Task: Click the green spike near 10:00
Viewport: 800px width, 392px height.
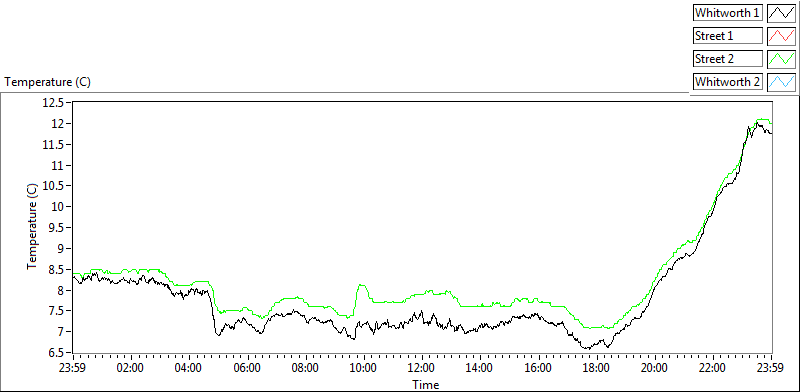Action: coord(362,285)
